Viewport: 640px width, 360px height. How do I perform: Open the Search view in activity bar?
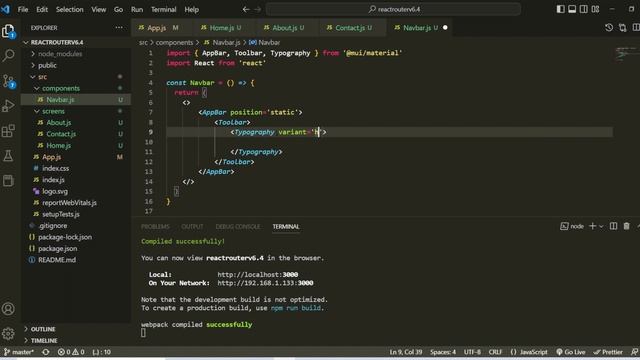click(8, 56)
